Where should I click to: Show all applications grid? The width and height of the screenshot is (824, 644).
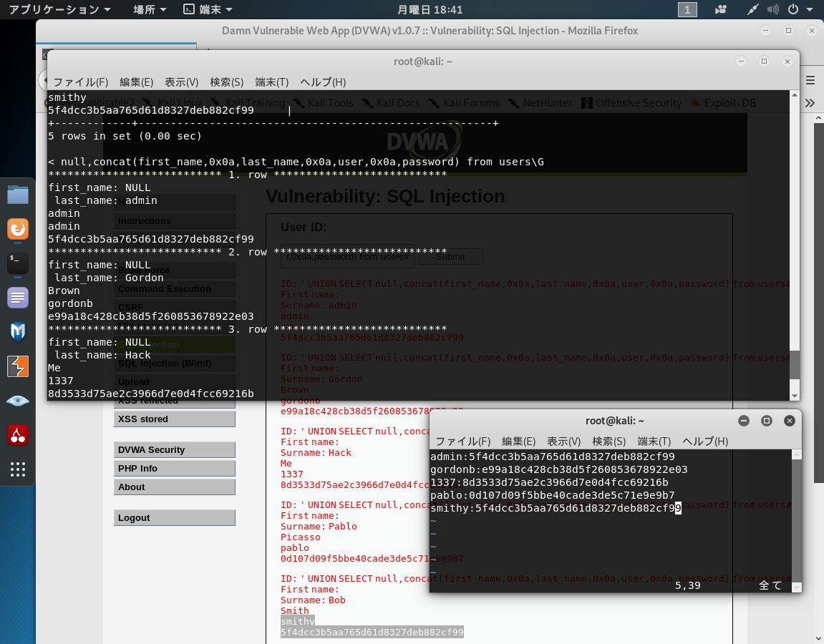pyautogui.click(x=18, y=469)
